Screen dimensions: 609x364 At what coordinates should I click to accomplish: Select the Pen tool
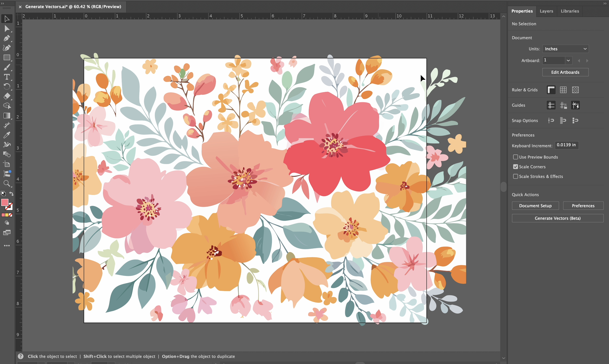tap(7, 38)
